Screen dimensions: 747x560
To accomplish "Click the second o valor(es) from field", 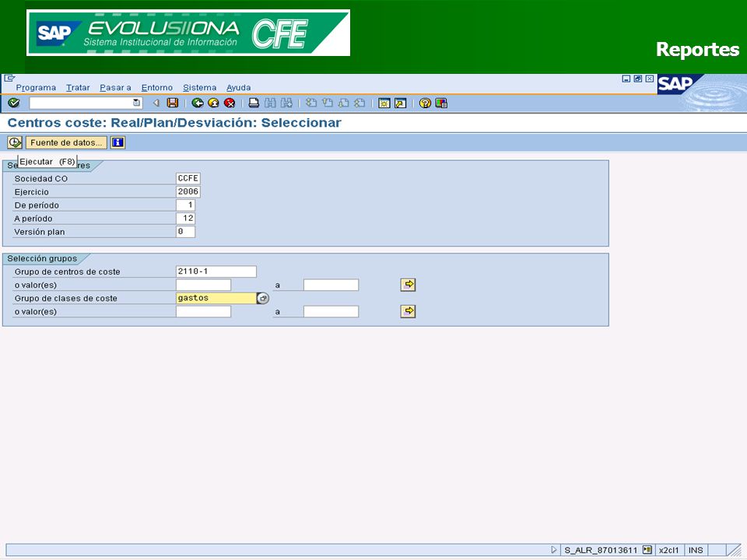I will (x=203, y=311).
